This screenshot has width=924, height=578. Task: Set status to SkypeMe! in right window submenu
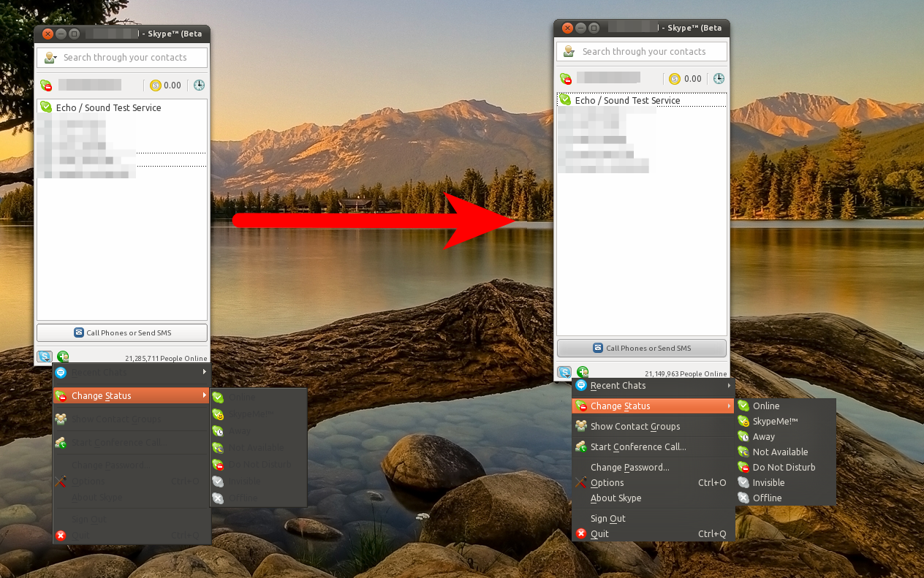coord(785,421)
